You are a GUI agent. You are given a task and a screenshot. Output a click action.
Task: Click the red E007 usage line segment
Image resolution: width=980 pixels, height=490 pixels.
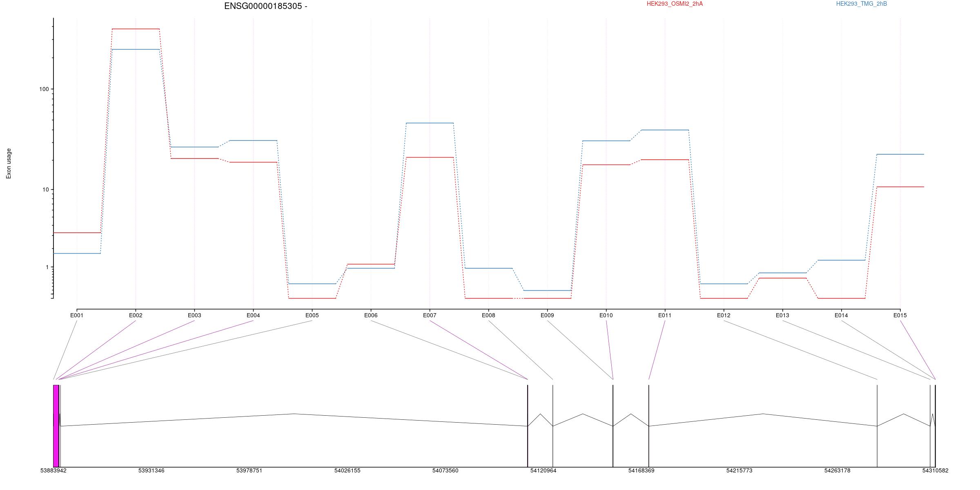430,157
